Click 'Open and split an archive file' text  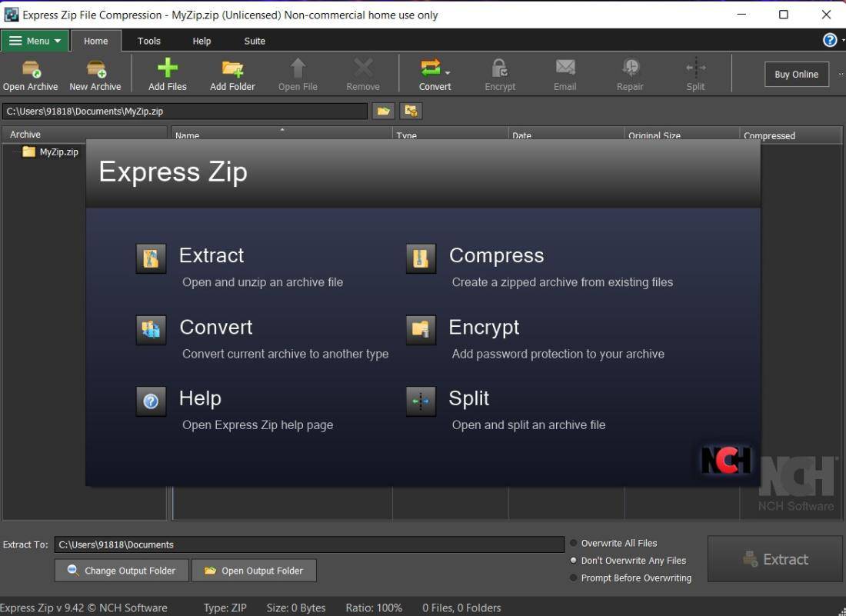(529, 425)
